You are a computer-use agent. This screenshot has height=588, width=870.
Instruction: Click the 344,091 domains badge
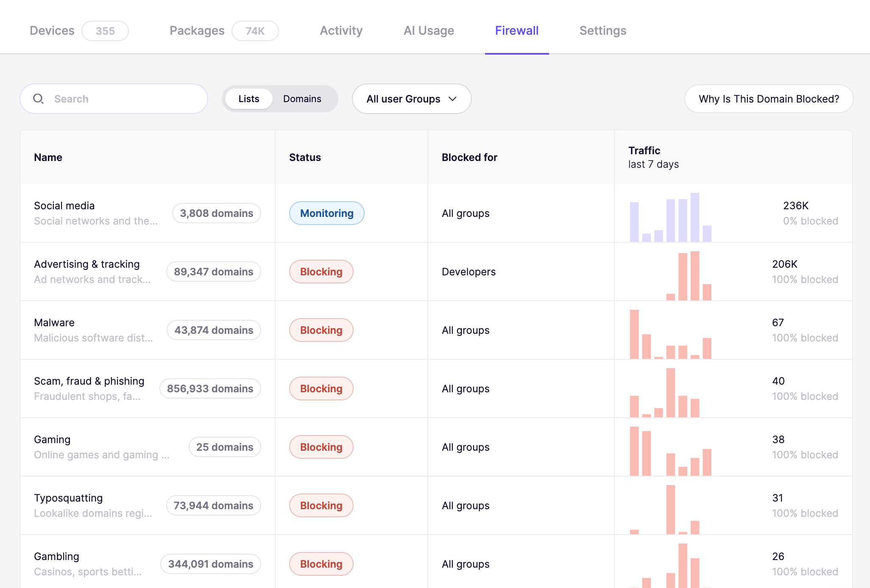[x=211, y=564]
